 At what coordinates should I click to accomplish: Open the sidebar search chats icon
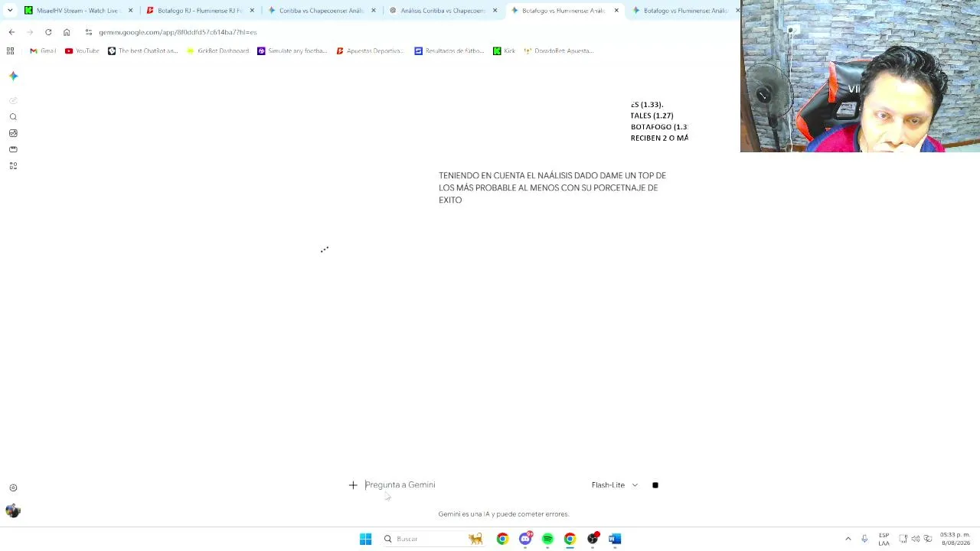click(13, 117)
